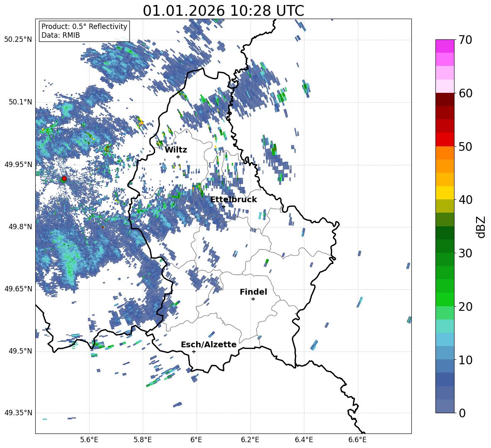Click the yellow colorbar segment at 40
The width and height of the screenshot is (491, 448).
point(445,193)
